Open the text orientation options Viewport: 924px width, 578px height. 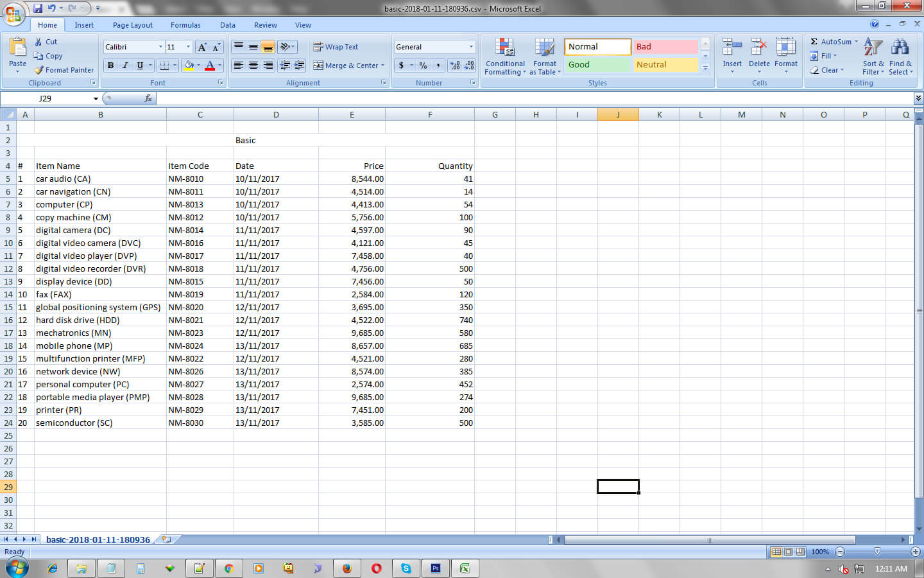(287, 47)
